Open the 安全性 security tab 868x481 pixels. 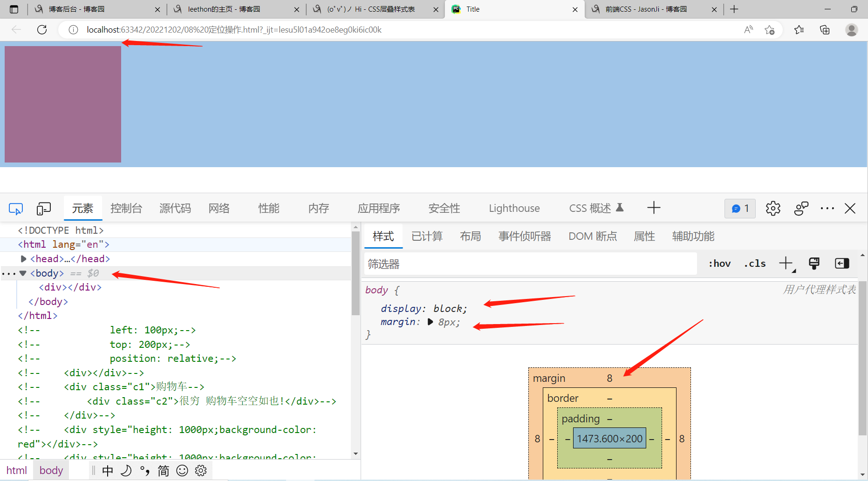tap(444, 208)
